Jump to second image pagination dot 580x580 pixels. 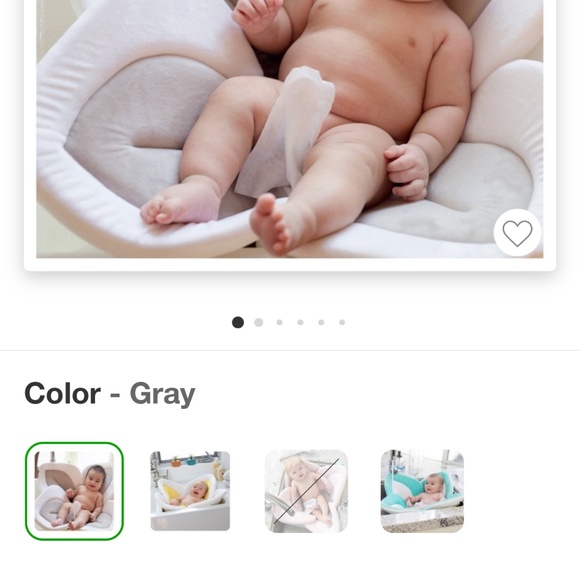pyautogui.click(x=259, y=322)
